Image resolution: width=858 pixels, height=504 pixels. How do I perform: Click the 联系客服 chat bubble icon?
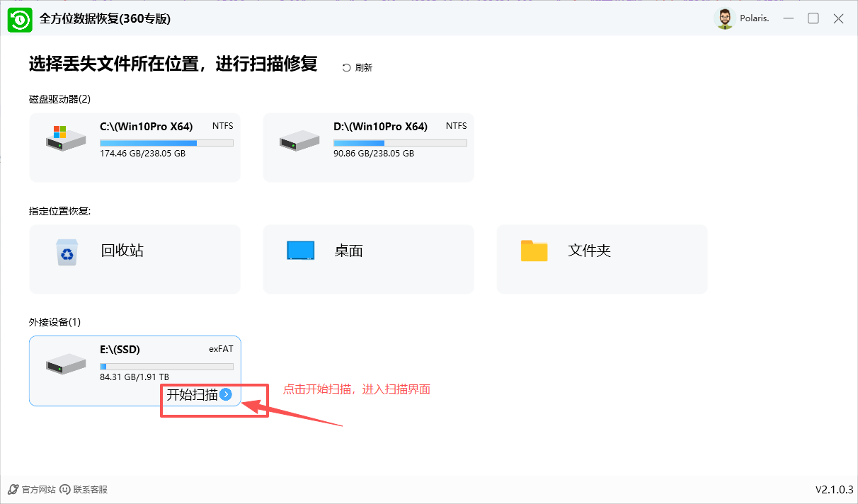(64, 488)
